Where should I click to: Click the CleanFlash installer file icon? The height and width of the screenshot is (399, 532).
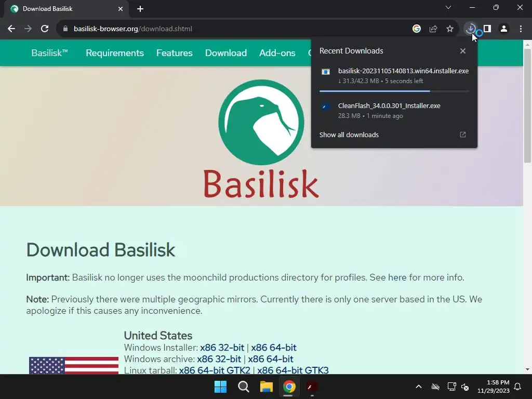pos(326,107)
